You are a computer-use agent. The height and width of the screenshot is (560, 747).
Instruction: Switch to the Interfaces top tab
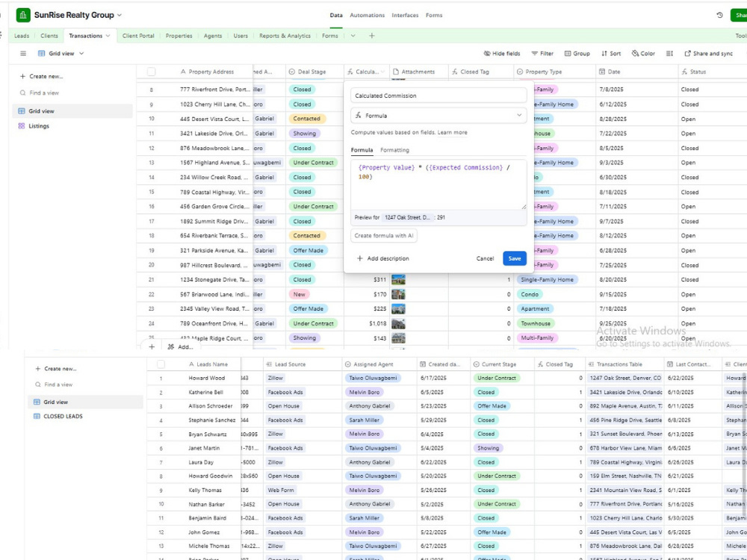click(x=405, y=15)
